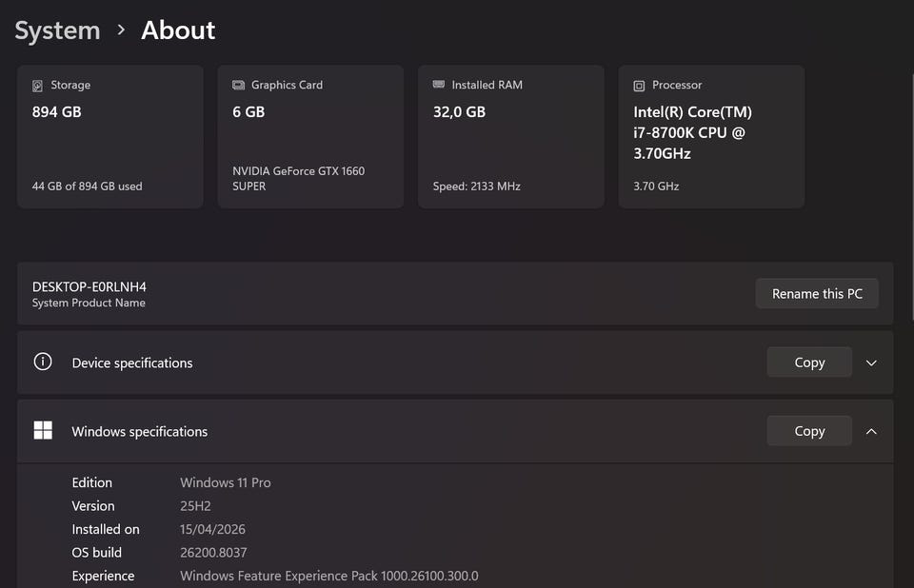This screenshot has width=914, height=588.
Task: Click the Windows logo icon
Action: pyautogui.click(x=43, y=431)
